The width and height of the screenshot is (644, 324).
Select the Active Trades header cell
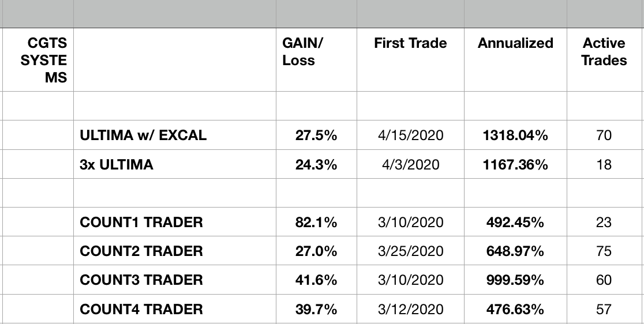604,52
